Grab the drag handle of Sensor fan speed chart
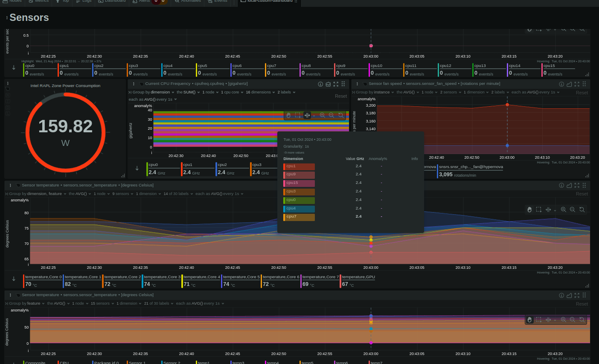599x364 pixels. pos(584,84)
